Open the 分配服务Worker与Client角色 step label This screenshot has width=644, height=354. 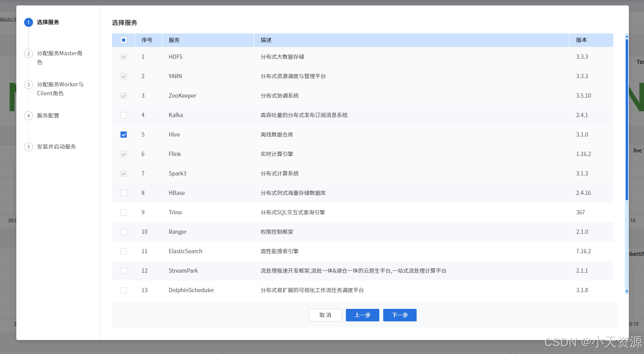60,89
